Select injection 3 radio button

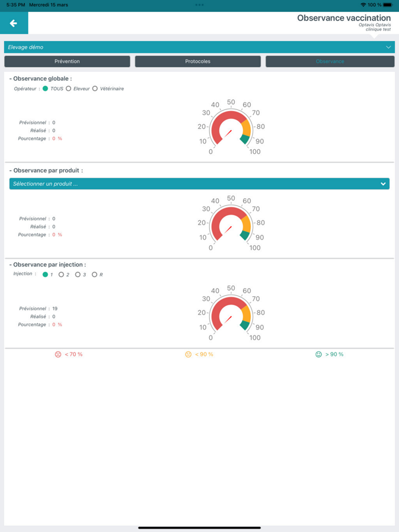(78, 275)
